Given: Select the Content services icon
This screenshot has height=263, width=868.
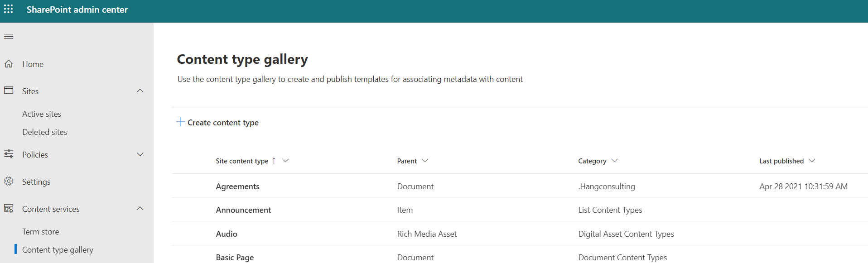Looking at the screenshot, I should coord(8,209).
